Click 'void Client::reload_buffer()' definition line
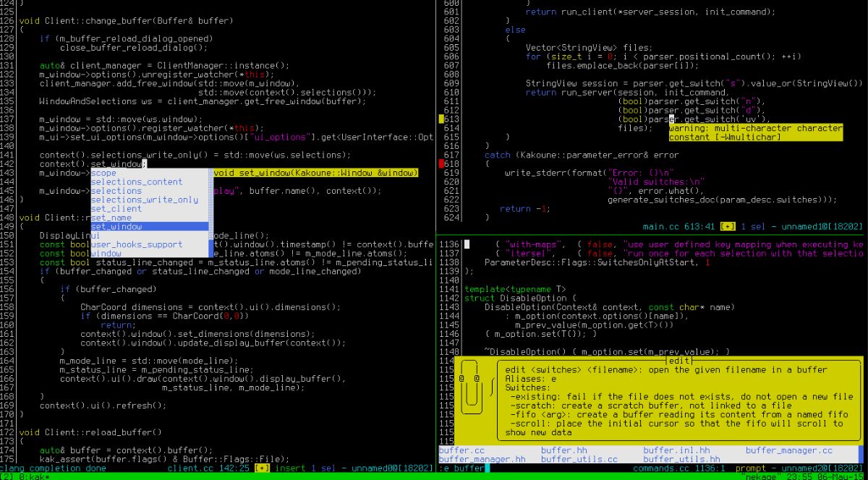Viewport: 868px width, 480px height. click(90, 432)
